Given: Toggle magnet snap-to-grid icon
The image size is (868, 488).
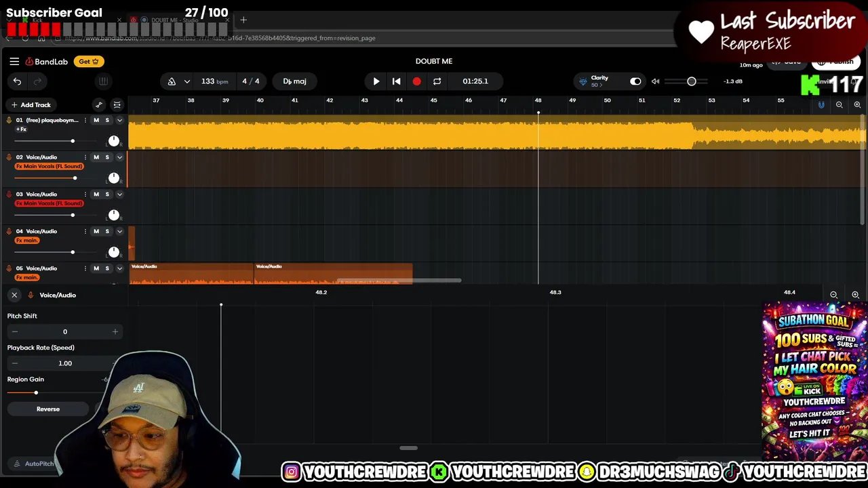Looking at the screenshot, I should (821, 105).
